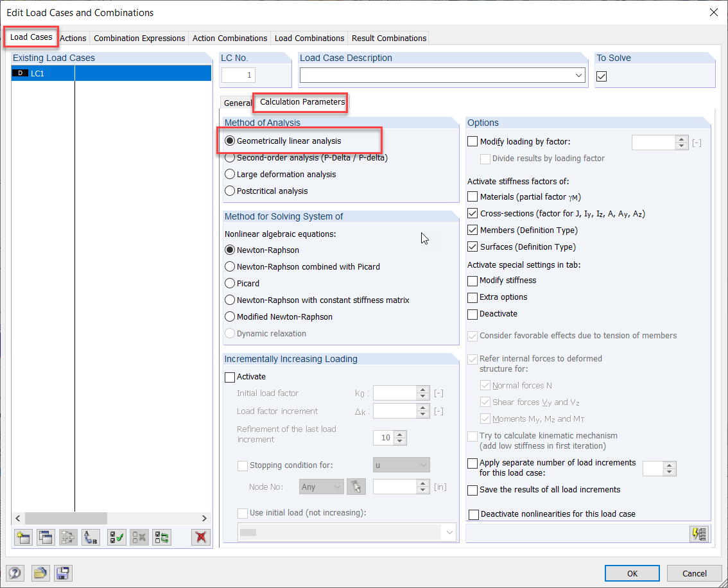Set all load cases to be solved

(x=117, y=537)
